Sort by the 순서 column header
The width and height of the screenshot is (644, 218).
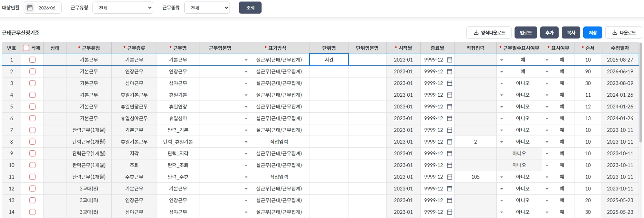(x=588, y=48)
